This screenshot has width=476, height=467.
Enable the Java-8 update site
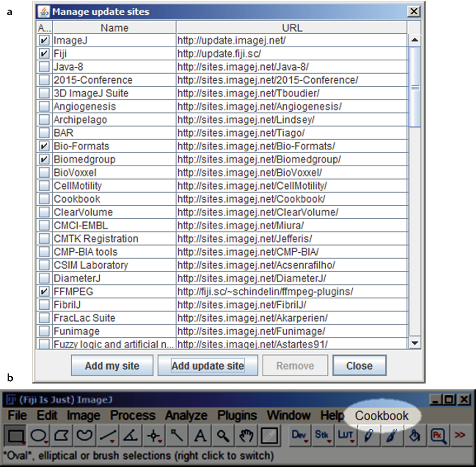pos(44,67)
